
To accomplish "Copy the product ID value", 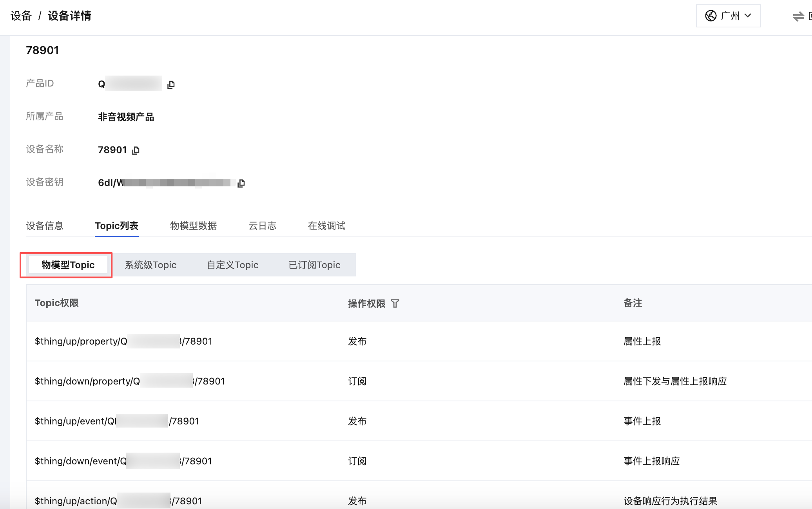I will (x=171, y=85).
